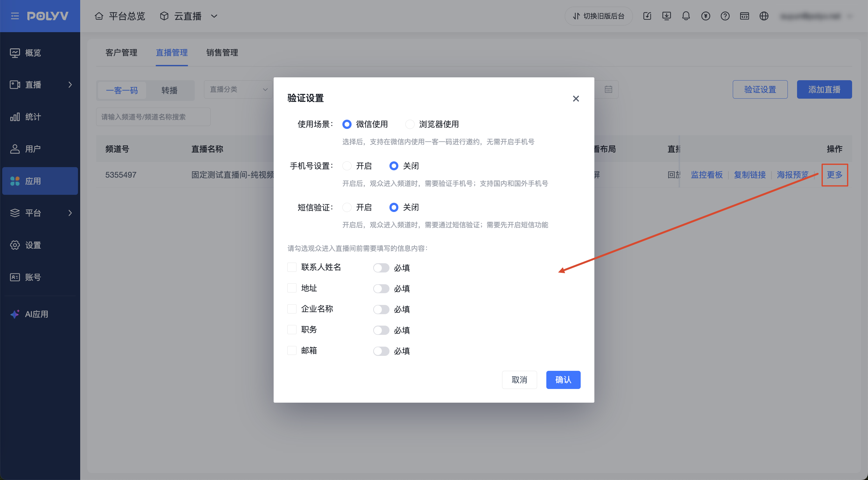Select 浏览器使用 radio option
This screenshot has width=868, height=480.
point(410,124)
